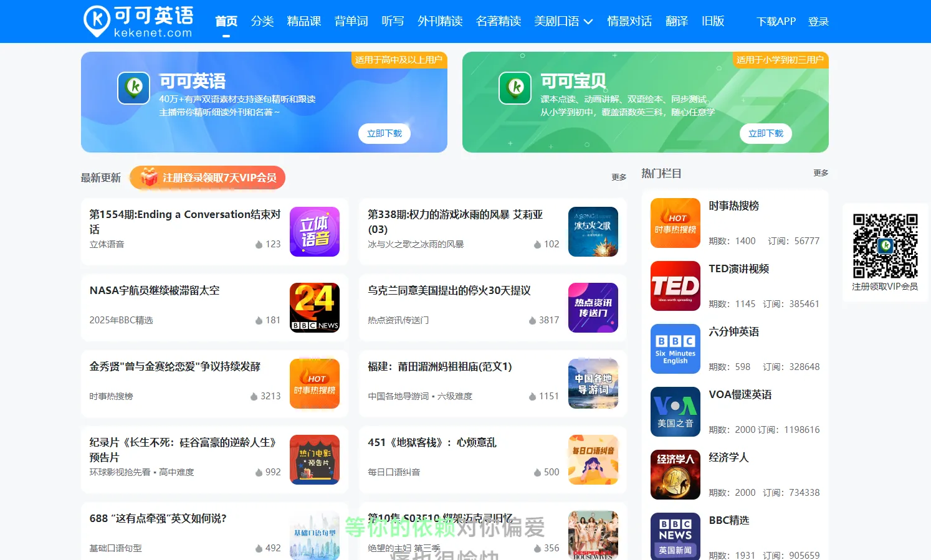Open article 第1554期:Ending a Conversation
Viewport: 931px width, 560px height.
click(x=185, y=221)
